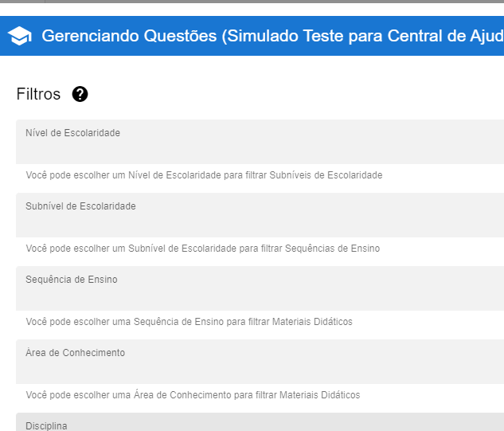The width and height of the screenshot is (504, 431).
Task: Click the blue header bar's empty left edge
Action: click(x=4, y=37)
